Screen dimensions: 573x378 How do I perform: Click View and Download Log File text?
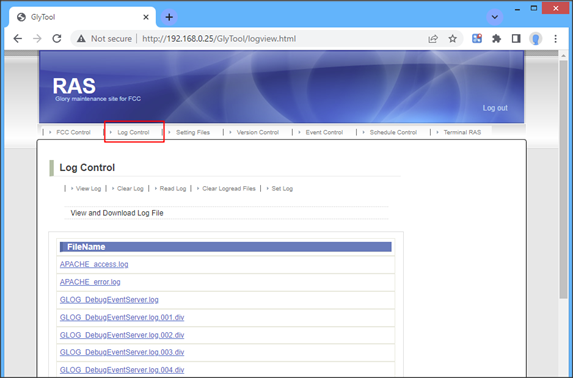pos(117,213)
